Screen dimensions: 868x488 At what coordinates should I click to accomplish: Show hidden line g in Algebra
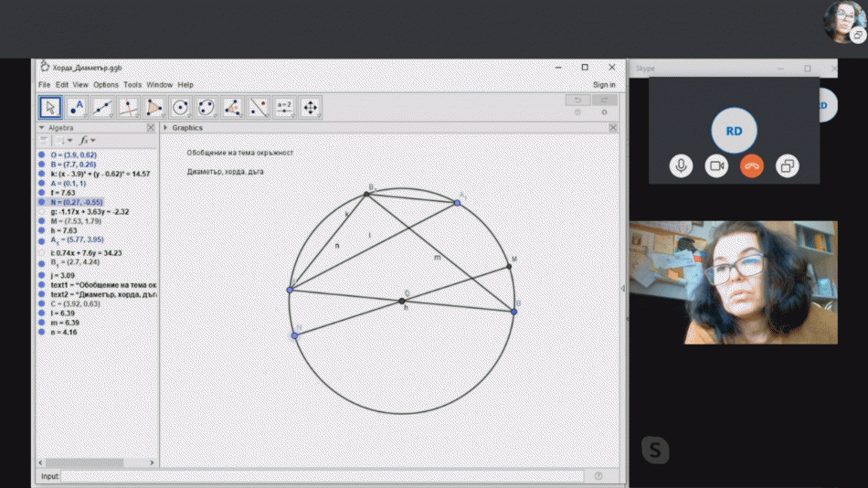point(42,211)
